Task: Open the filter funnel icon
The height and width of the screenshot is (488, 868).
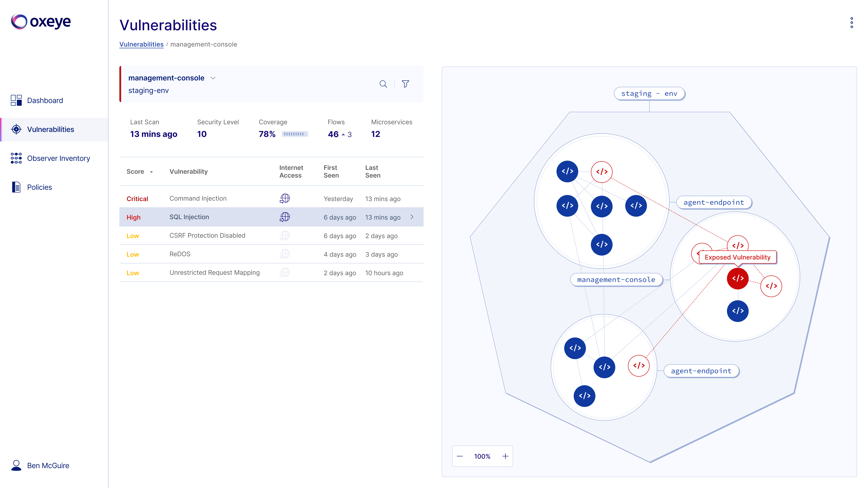Action: (405, 84)
